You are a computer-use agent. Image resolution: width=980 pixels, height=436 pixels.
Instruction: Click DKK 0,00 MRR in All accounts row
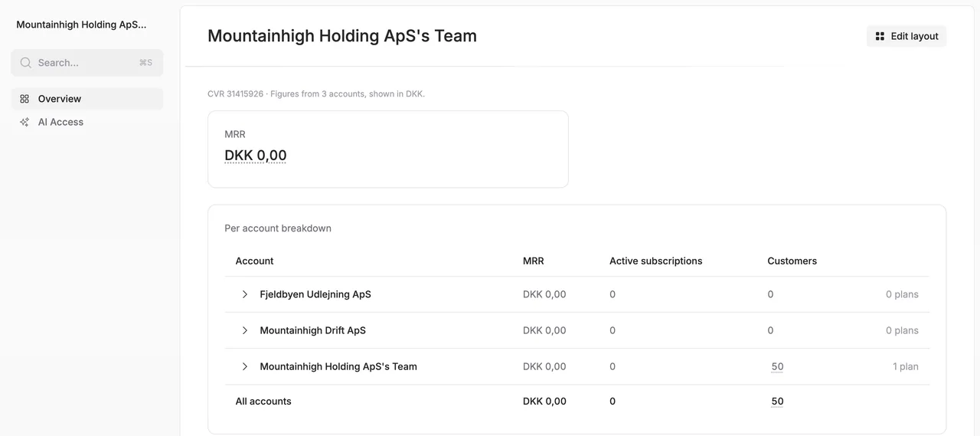tap(544, 401)
